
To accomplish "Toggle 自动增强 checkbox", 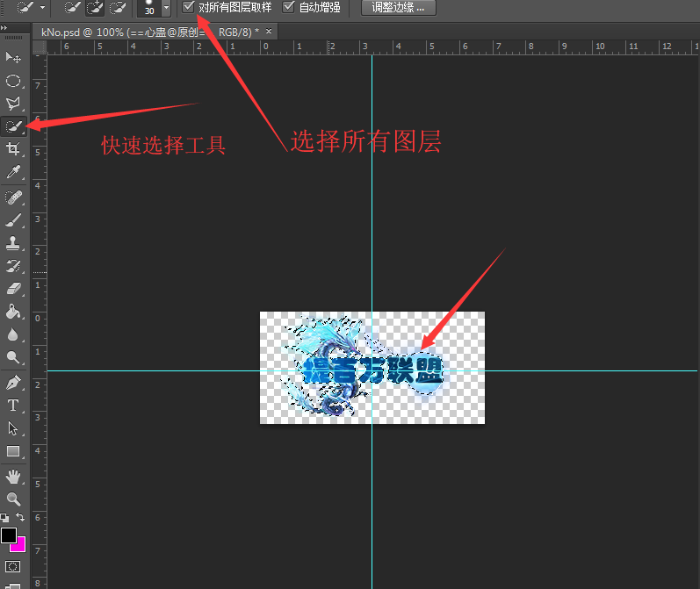I will click(289, 7).
